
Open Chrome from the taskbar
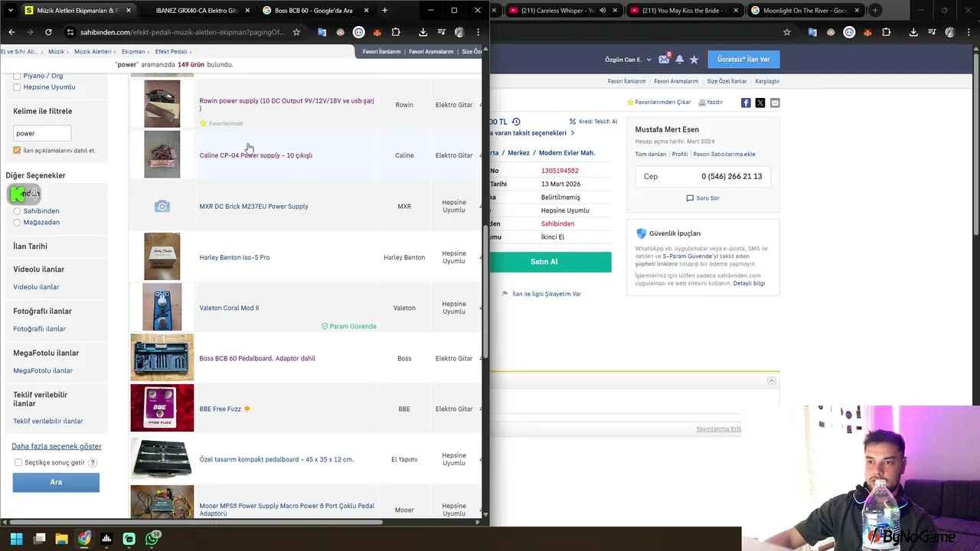pyautogui.click(x=84, y=539)
